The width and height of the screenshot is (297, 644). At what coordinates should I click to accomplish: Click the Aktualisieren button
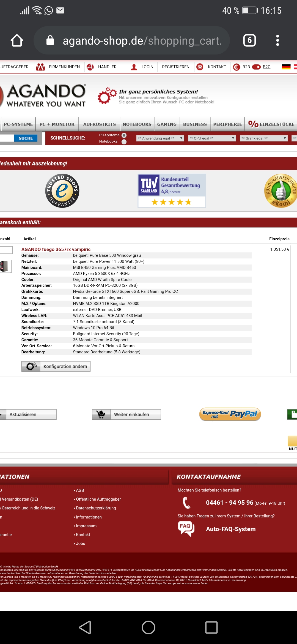click(x=28, y=414)
